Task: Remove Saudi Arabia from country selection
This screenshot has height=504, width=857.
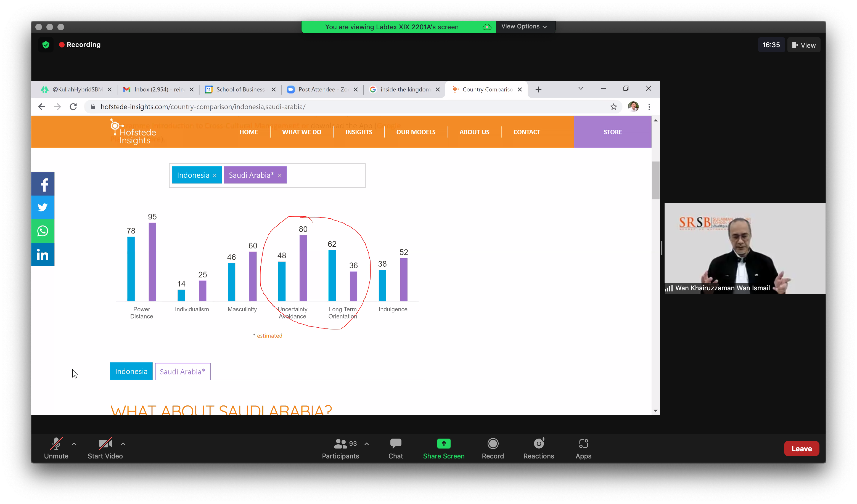Action: (279, 176)
